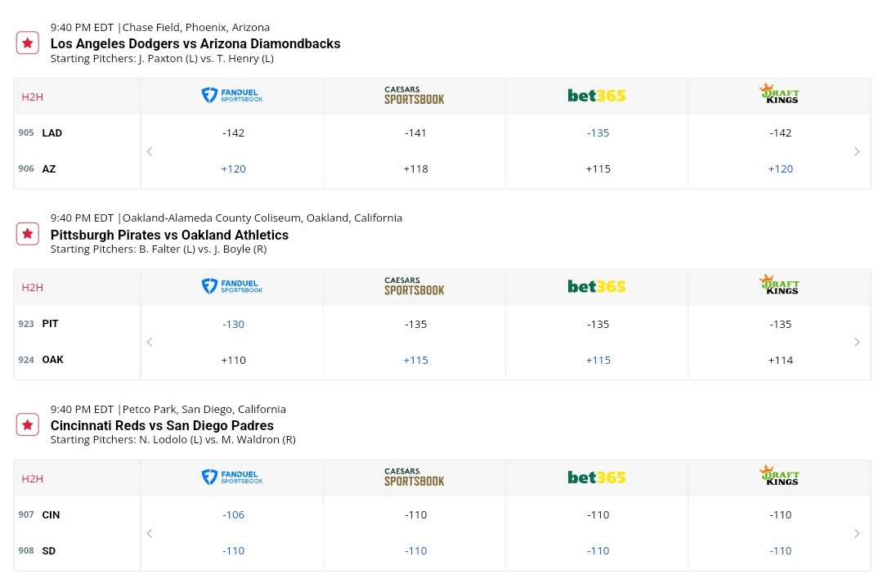Click bet365 logo in Dodgers table
883x588 pixels.
click(x=597, y=96)
